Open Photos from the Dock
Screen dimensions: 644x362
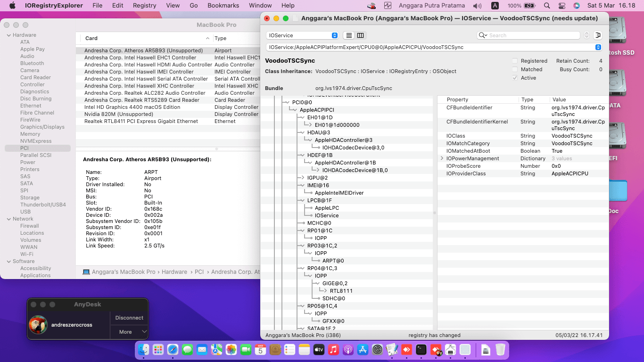click(231, 349)
